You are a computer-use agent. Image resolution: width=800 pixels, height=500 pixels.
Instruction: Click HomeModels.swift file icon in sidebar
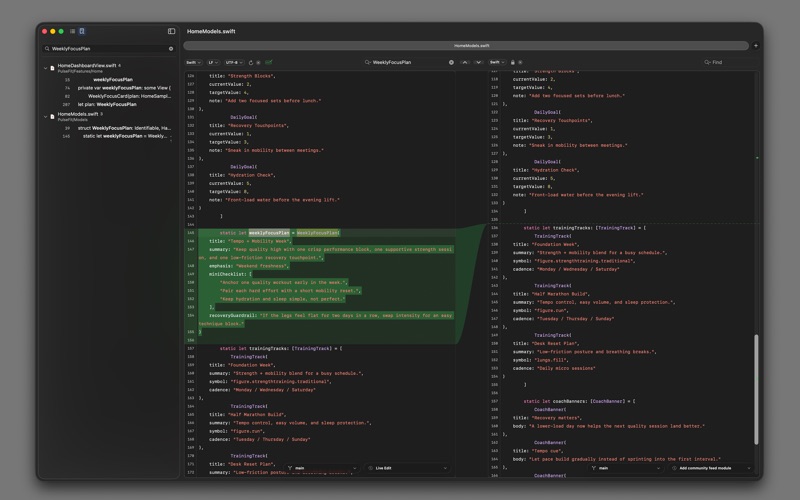click(52, 116)
